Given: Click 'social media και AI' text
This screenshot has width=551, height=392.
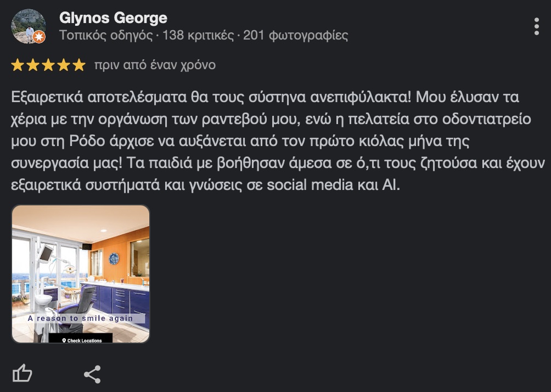Looking at the screenshot, I should point(333,185).
